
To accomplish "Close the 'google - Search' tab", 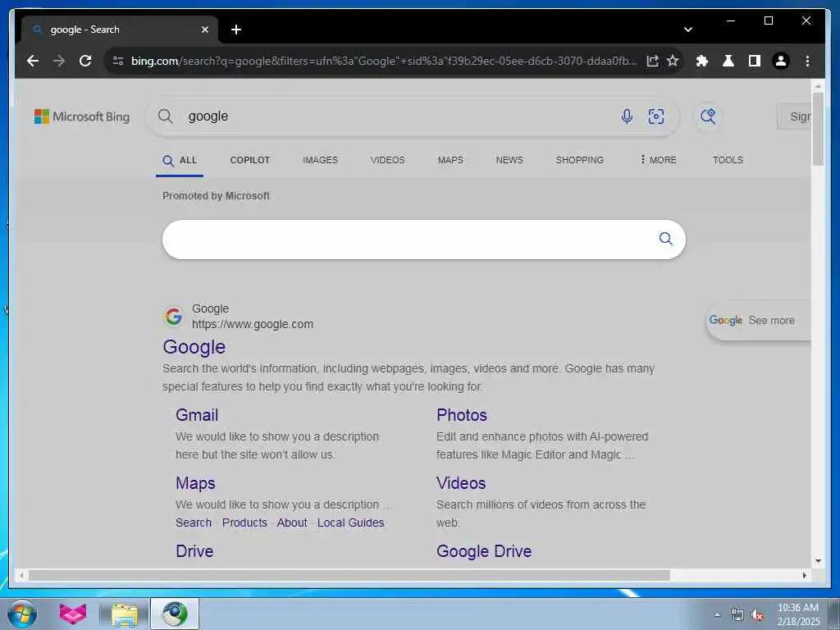I will click(204, 30).
